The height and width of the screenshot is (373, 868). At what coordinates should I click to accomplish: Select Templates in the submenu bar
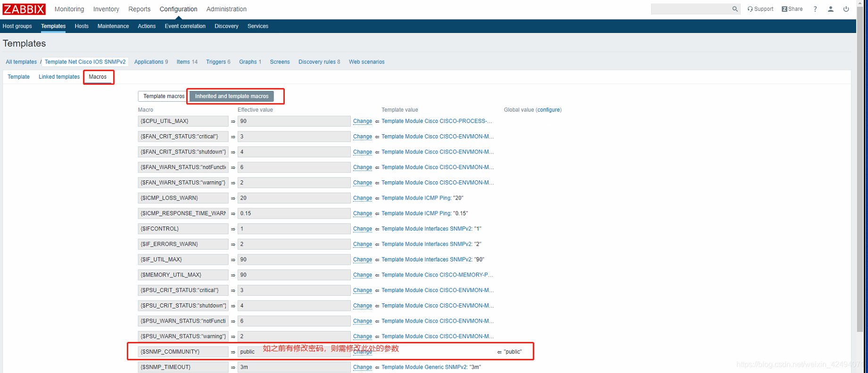click(x=53, y=26)
